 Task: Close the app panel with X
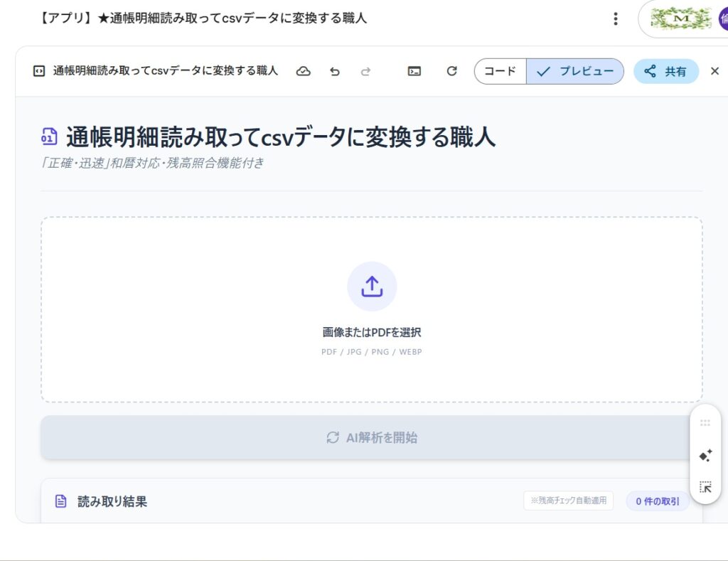point(715,71)
